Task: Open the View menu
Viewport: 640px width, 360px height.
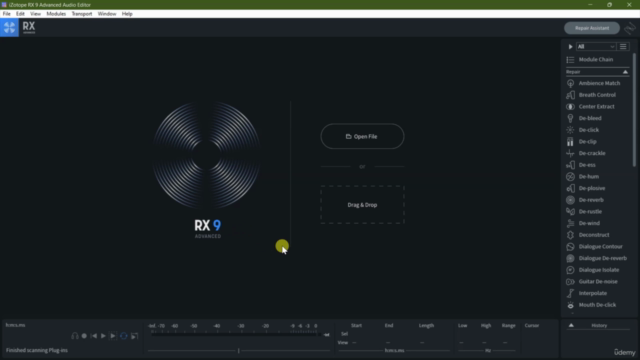Action: (35, 13)
